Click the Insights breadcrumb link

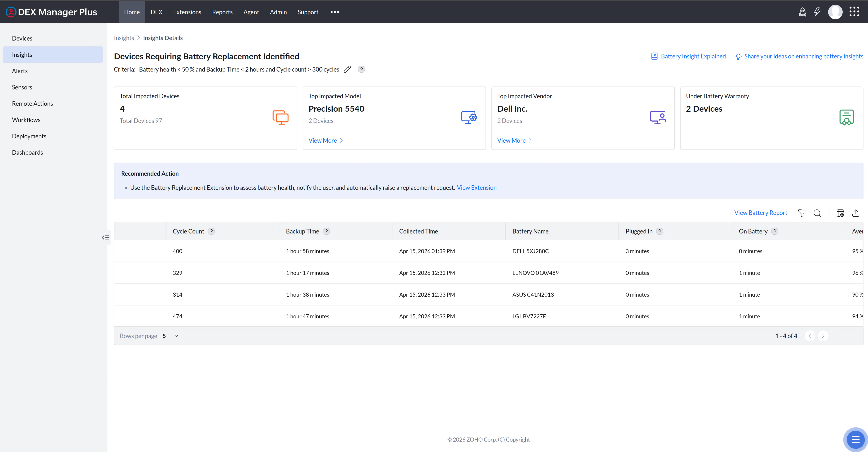(x=124, y=38)
